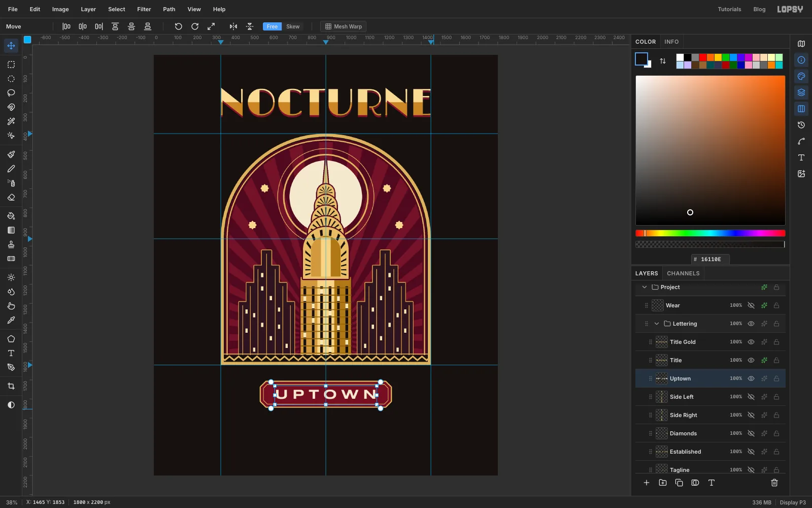This screenshot has width=812, height=508.
Task: Add a new layer with the plus icon
Action: tap(647, 483)
